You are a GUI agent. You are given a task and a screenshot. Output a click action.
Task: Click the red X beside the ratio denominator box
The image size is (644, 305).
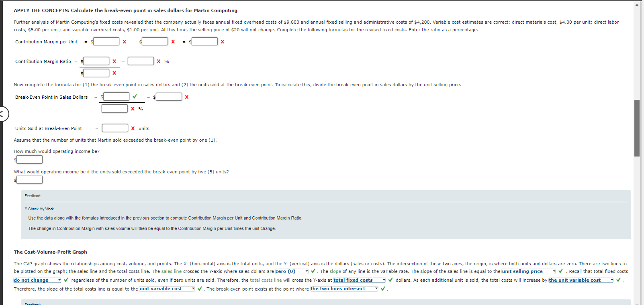point(114,73)
